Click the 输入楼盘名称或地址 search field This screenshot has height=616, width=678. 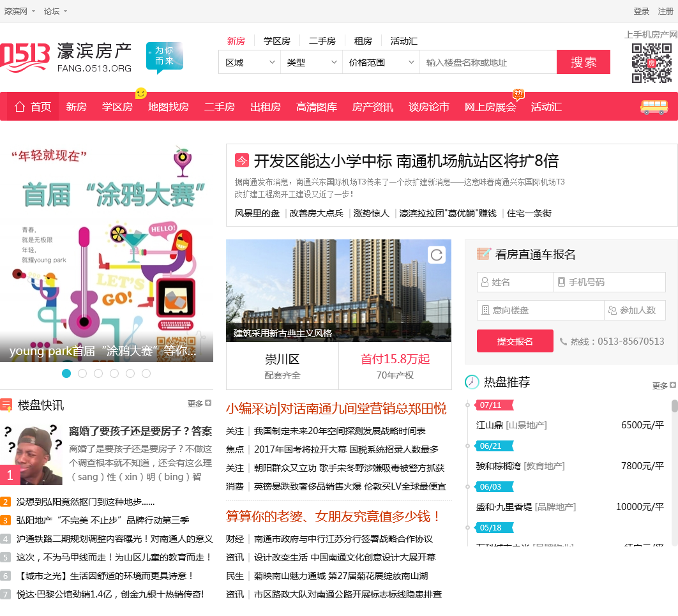(488, 63)
